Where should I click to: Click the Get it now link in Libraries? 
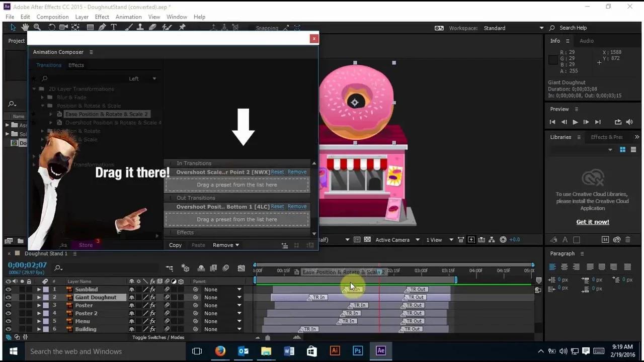(593, 222)
